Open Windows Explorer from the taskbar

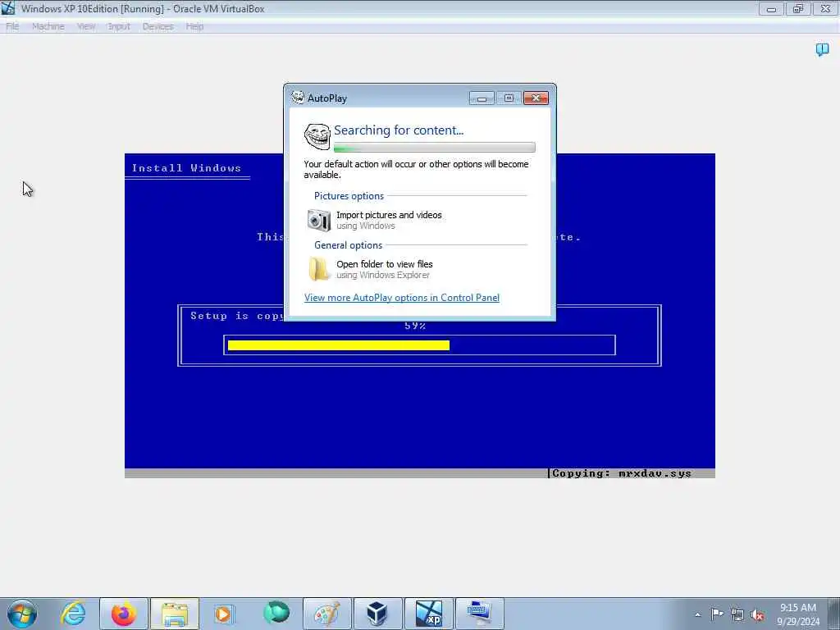(x=175, y=614)
